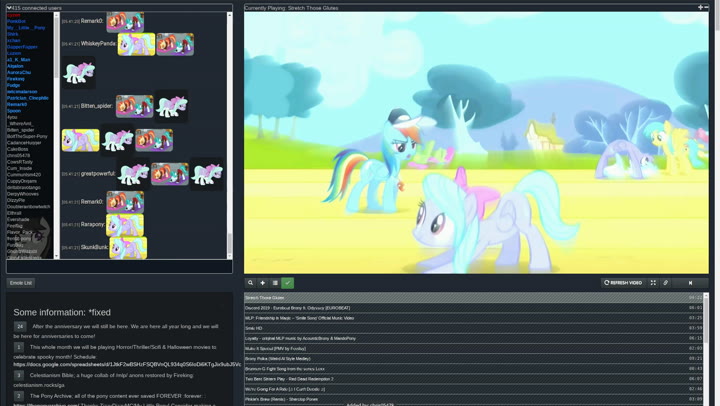Click the yellow pony emote in WhiskeyPanda's message
The width and height of the screenshot is (720, 406).
tap(136, 44)
